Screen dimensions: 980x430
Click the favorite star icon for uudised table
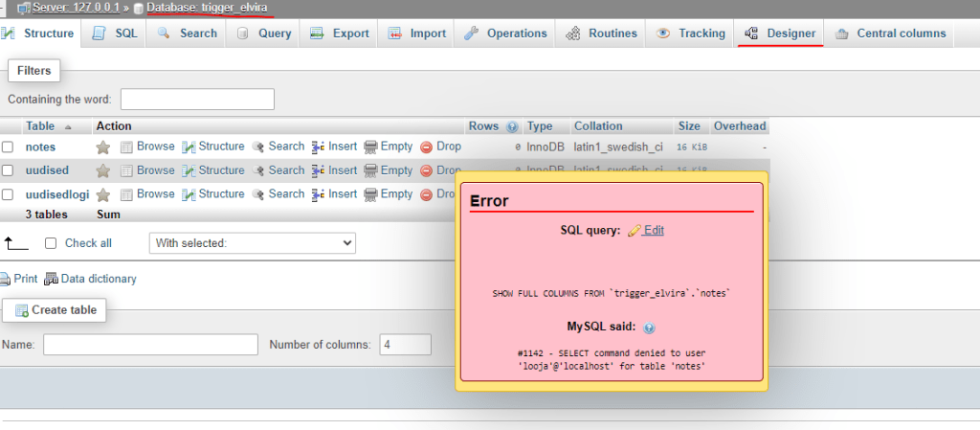[x=103, y=170]
